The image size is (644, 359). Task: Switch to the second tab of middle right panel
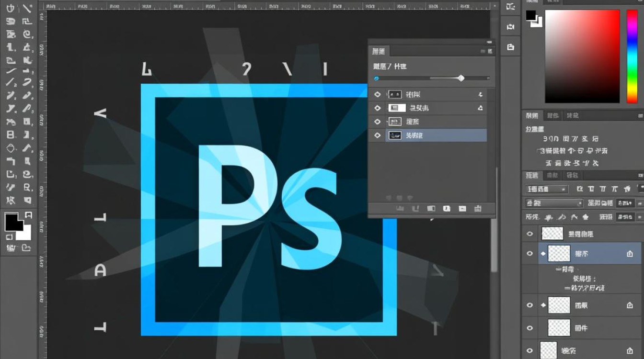[x=553, y=115]
